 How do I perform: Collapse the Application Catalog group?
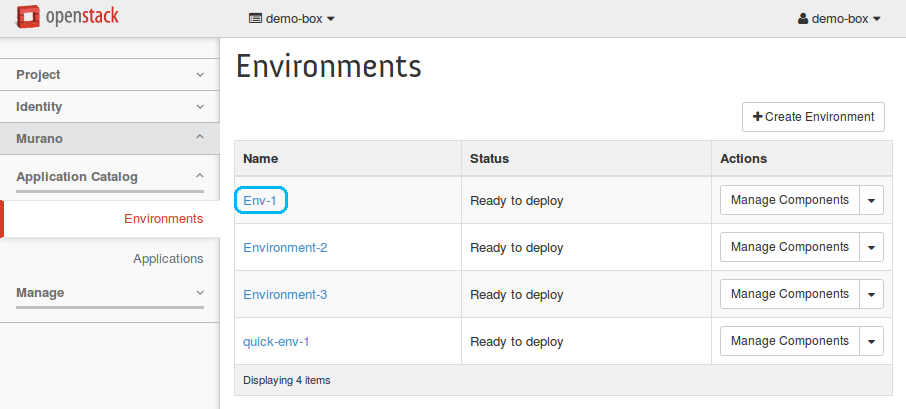tap(109, 177)
